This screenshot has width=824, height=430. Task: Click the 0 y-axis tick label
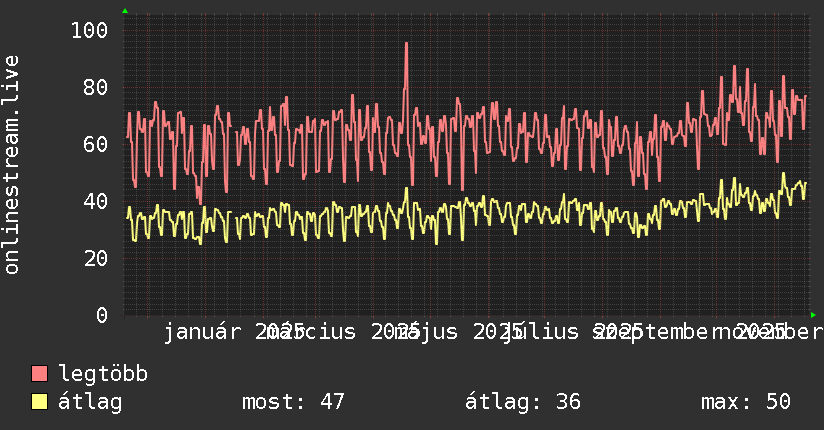tap(102, 315)
